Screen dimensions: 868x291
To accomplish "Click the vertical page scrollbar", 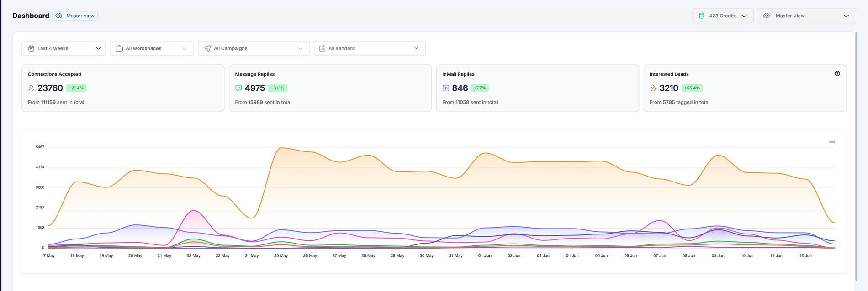I will (857, 155).
